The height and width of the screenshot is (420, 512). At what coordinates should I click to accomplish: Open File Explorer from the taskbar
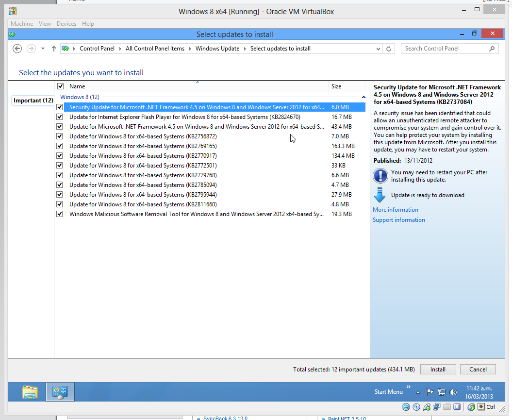point(30,392)
